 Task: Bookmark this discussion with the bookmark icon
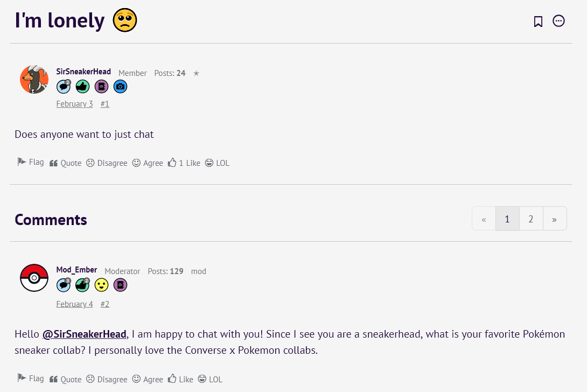537,22
